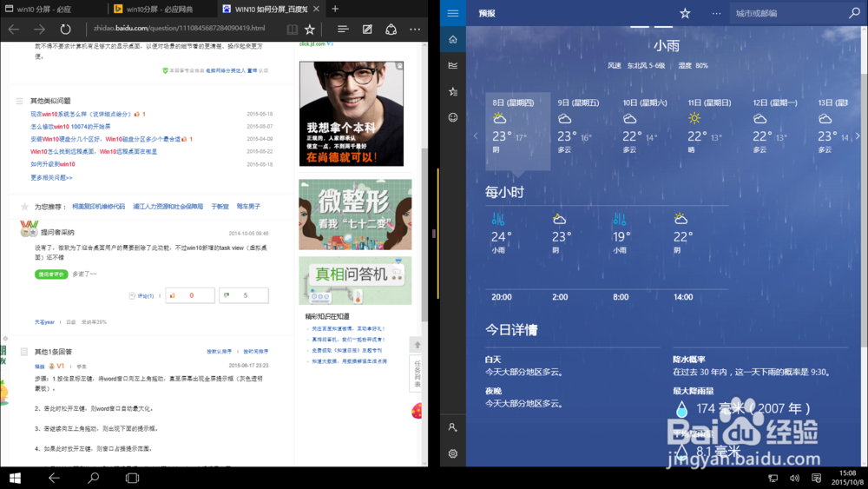This screenshot has width=868, height=489.
Task: Open Windows Start button
Action: coord(15,478)
